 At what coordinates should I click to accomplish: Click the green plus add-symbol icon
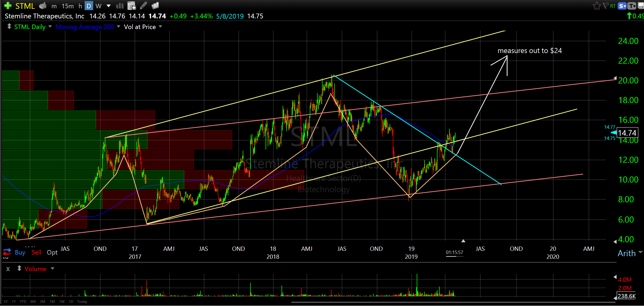click(8, 6)
